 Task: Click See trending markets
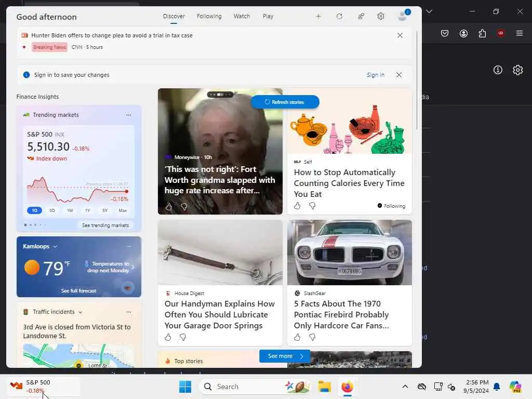point(105,225)
